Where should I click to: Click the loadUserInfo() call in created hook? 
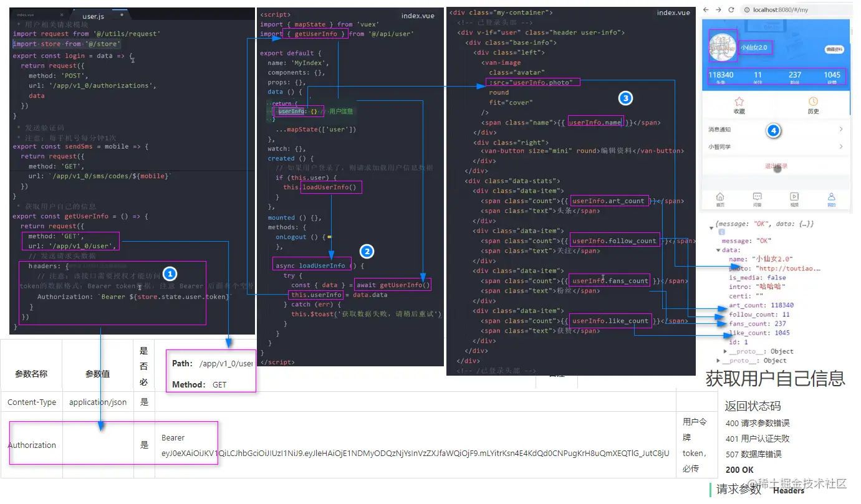tap(330, 187)
